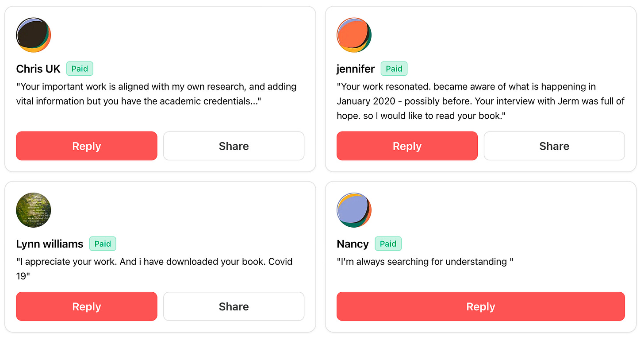Open Chris UK's dark avatar icon
The height and width of the screenshot is (337, 644).
34,35
